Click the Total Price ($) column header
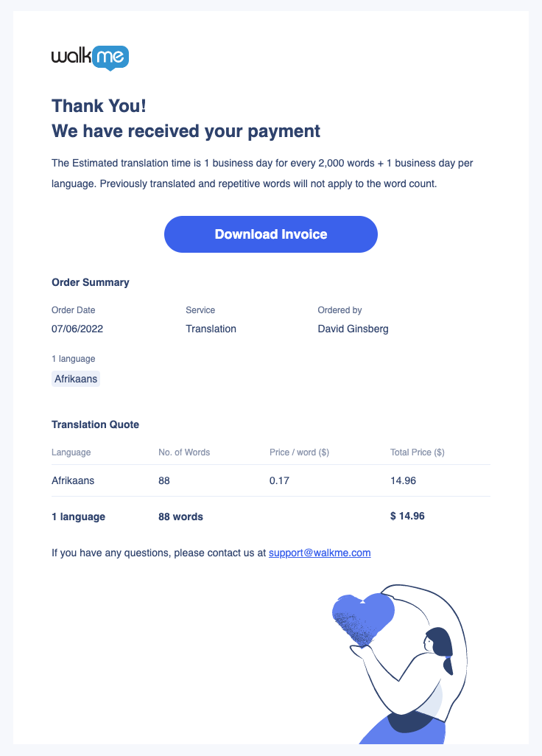This screenshot has width=542, height=756. tap(417, 452)
